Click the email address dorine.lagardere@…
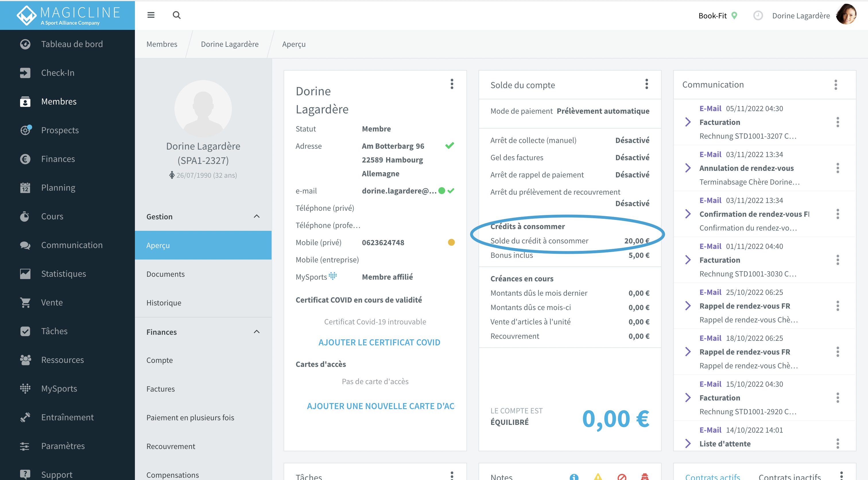This screenshot has width=868, height=480. (x=399, y=191)
